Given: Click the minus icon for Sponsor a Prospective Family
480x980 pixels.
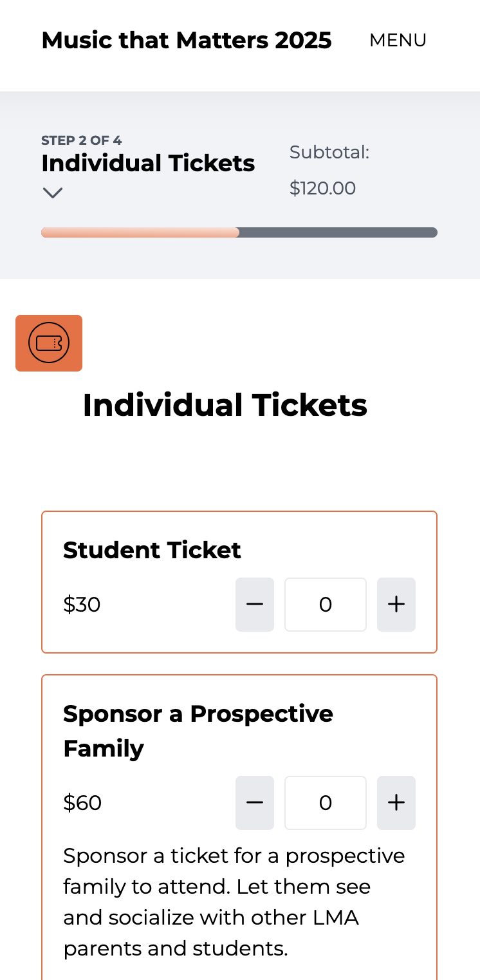Looking at the screenshot, I should coord(254,802).
